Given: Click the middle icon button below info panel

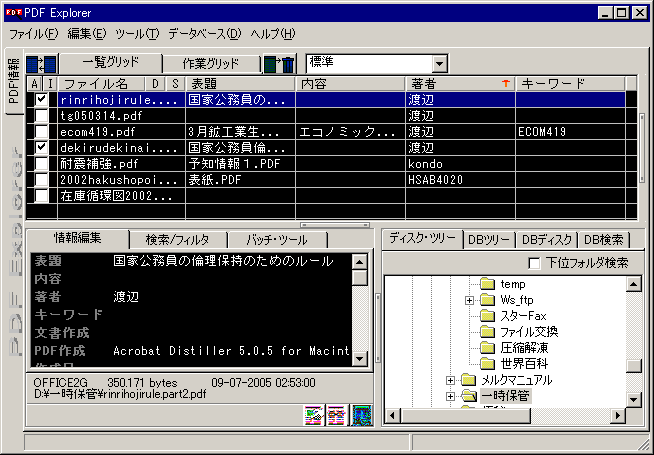Looking at the screenshot, I should [x=337, y=413].
